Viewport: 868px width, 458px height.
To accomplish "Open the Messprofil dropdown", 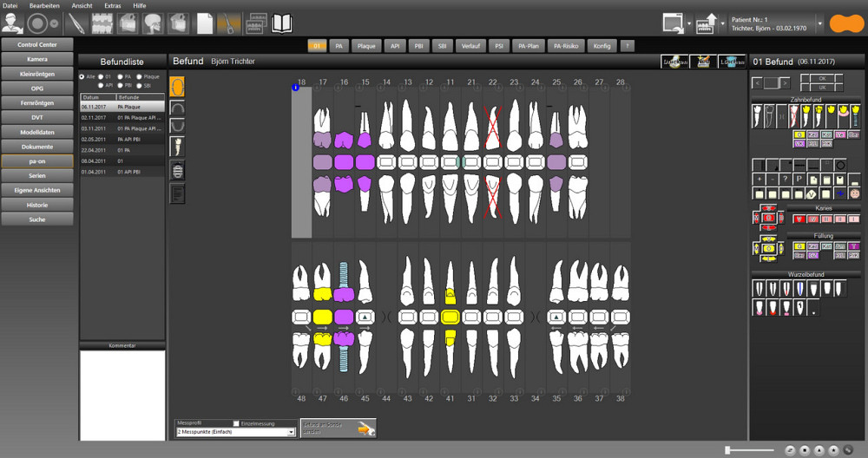I will [235, 432].
